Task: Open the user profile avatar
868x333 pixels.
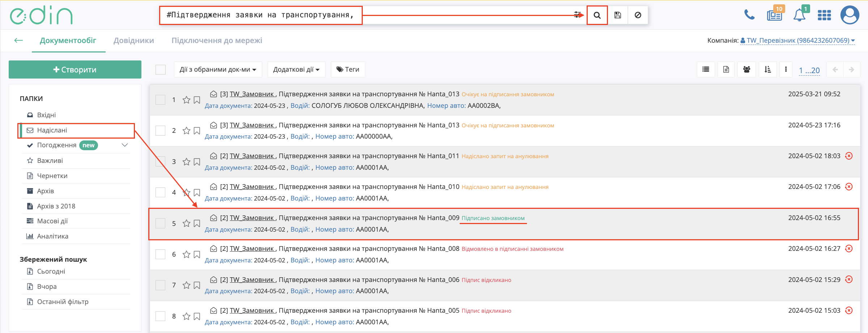Action: 850,15
